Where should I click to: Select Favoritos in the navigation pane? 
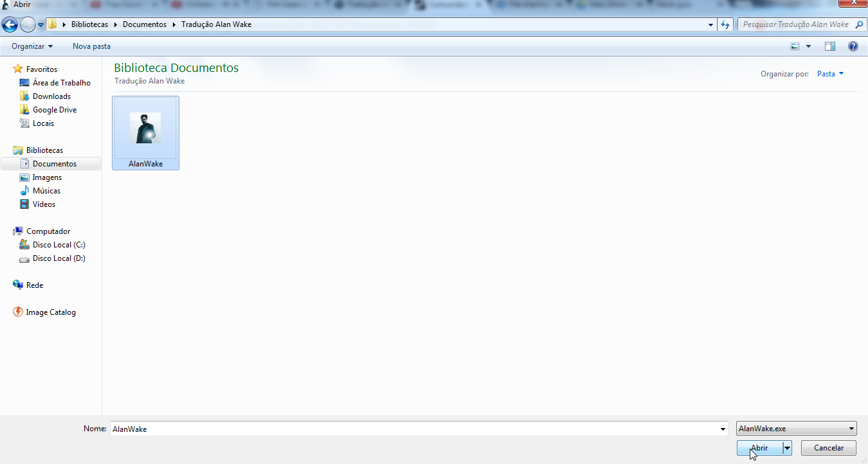click(x=42, y=69)
